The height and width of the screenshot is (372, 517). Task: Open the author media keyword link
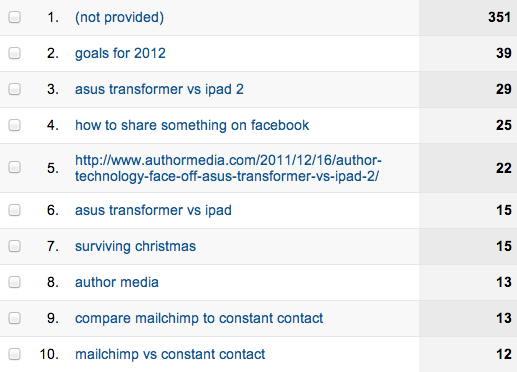[117, 282]
